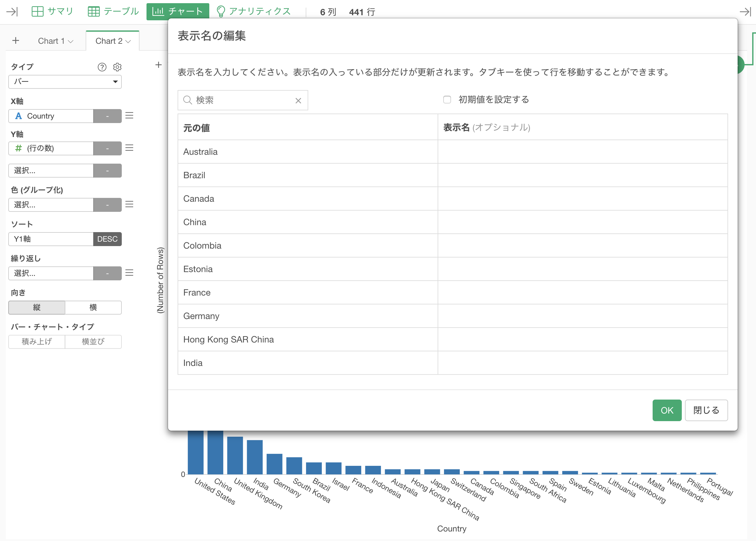Image resolution: width=756 pixels, height=541 pixels.
Task: Choose second Y-axis column 選択...
Action: pos(51,171)
